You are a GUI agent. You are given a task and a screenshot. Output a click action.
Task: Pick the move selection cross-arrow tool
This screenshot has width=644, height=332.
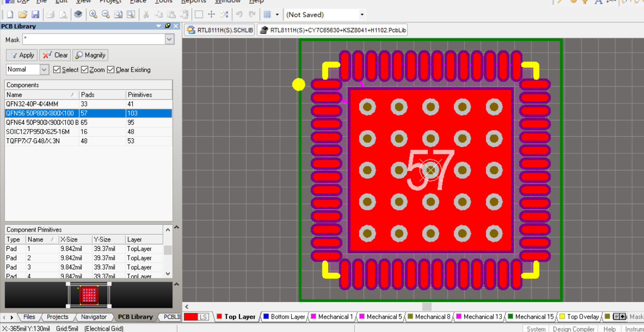[212, 14]
